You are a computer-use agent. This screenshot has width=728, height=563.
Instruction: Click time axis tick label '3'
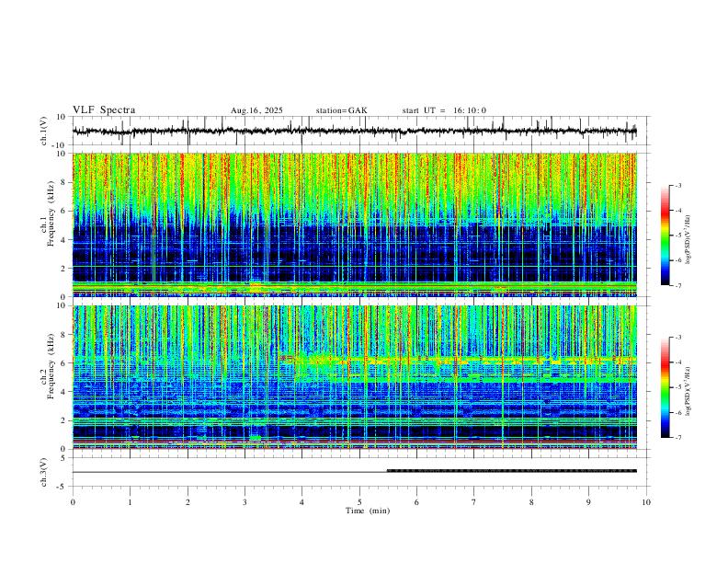(x=245, y=502)
